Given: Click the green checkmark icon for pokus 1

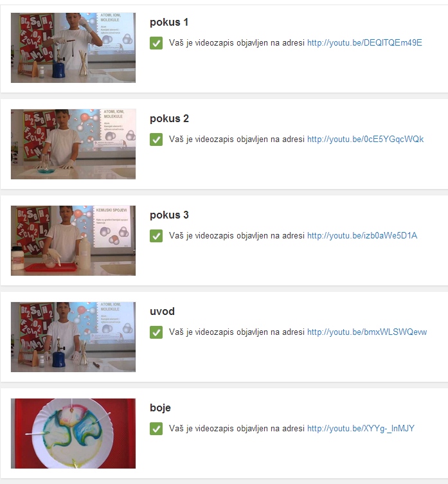Looking at the screenshot, I should coord(156,43).
